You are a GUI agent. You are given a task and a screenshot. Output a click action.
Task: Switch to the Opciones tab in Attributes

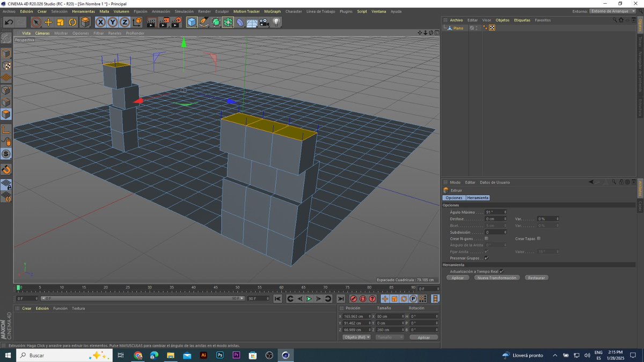(453, 198)
